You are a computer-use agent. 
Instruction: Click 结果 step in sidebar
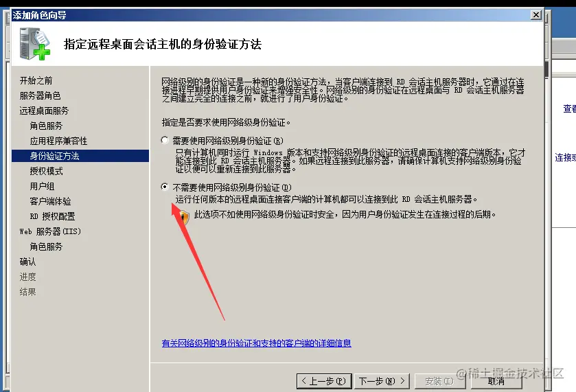click(28, 292)
